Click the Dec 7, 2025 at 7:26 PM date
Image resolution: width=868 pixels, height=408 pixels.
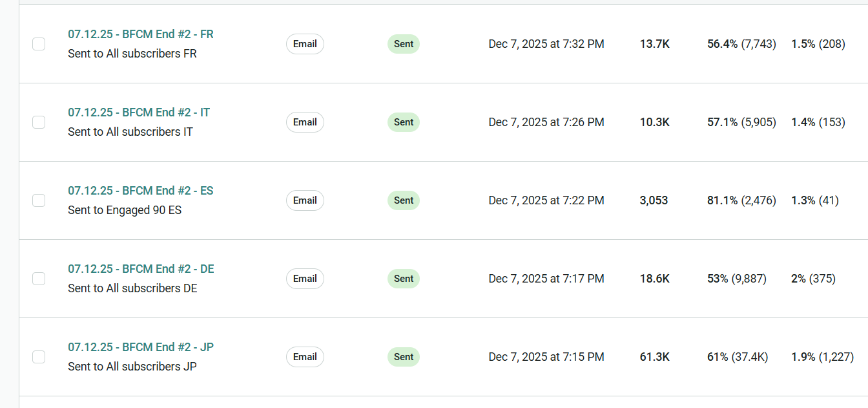point(546,122)
